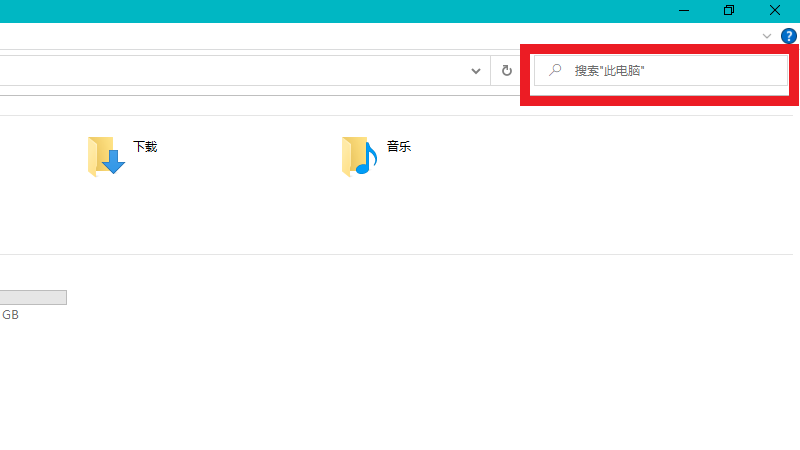This screenshot has height=450, width=800.
Task: Open the 音乐 music folder icon
Action: [x=359, y=156]
